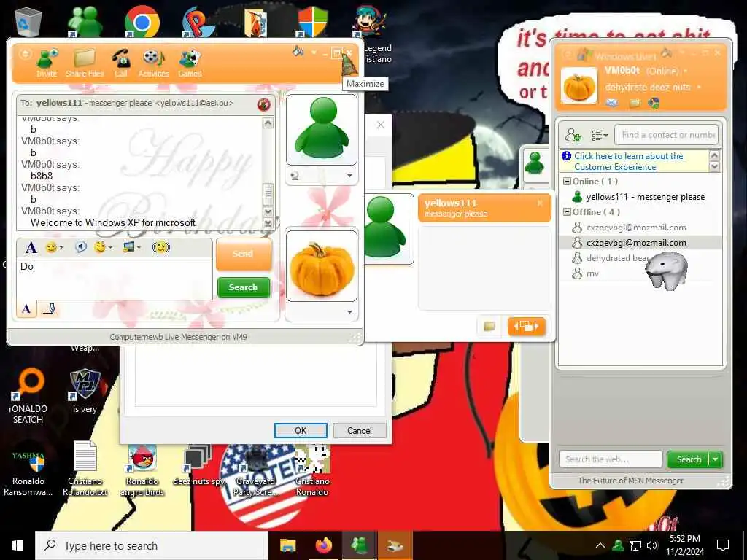Open Games in chat toolbar

190,63
